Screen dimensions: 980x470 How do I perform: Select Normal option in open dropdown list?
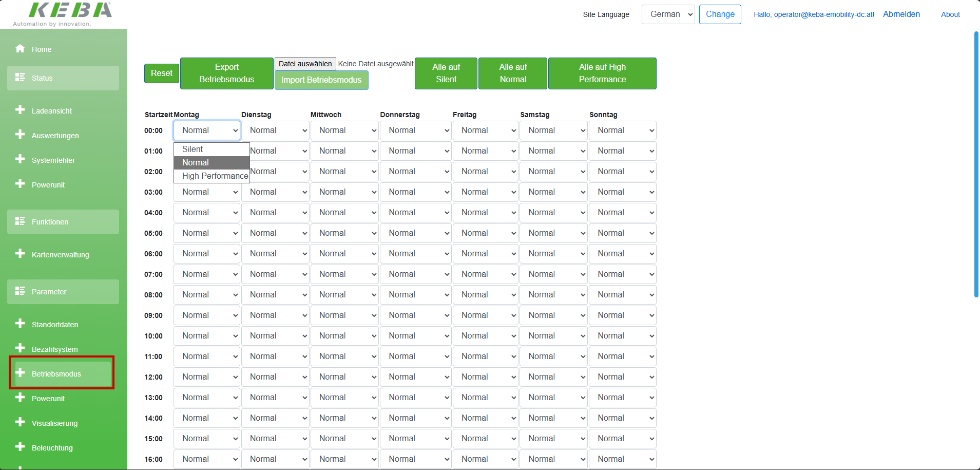pyautogui.click(x=212, y=162)
